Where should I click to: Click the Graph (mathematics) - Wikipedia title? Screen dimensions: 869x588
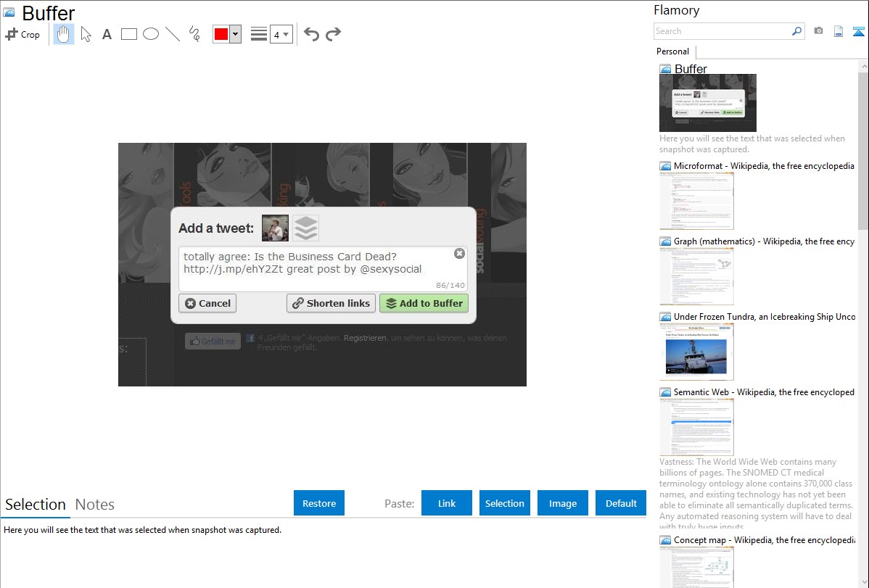point(764,241)
